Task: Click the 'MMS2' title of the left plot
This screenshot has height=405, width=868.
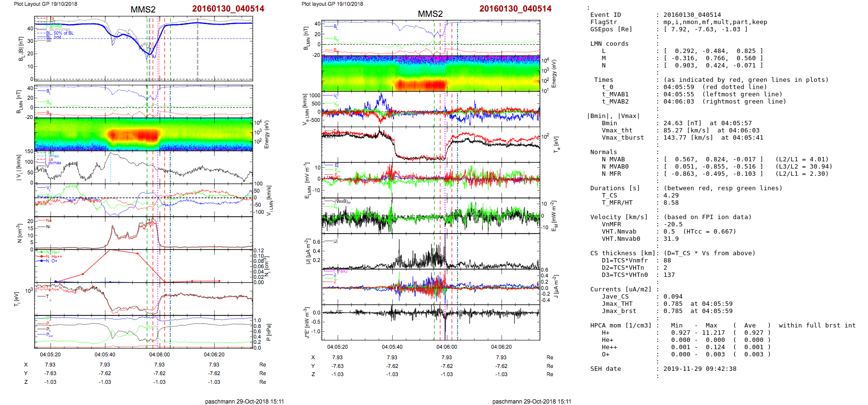Action: pos(143,10)
